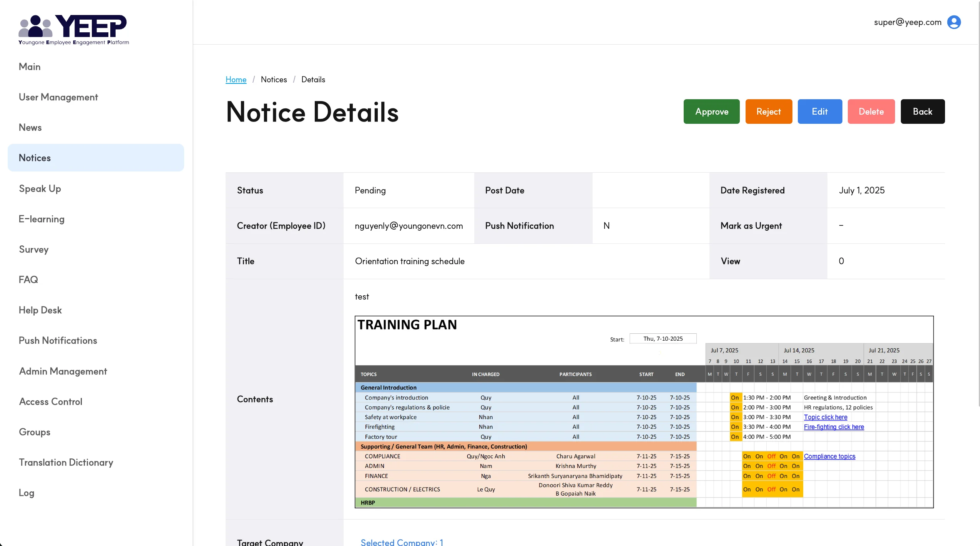This screenshot has height=546, width=980.
Task: Click the YEEP logo
Action: click(x=74, y=30)
